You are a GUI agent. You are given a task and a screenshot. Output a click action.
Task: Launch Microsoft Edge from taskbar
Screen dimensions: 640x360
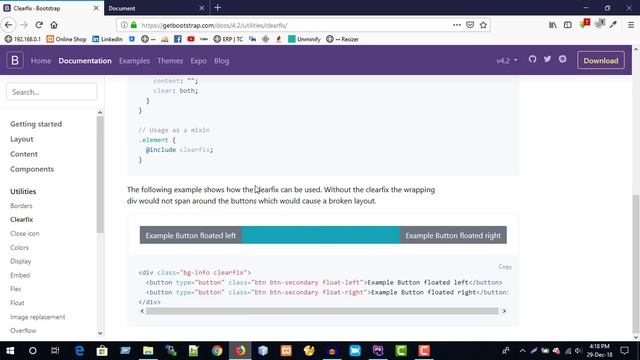79,351
